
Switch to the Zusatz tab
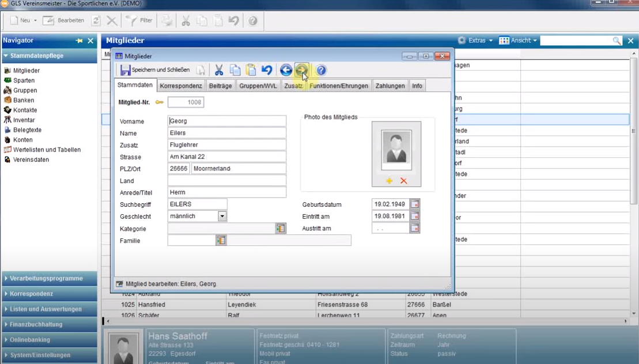[x=293, y=86]
